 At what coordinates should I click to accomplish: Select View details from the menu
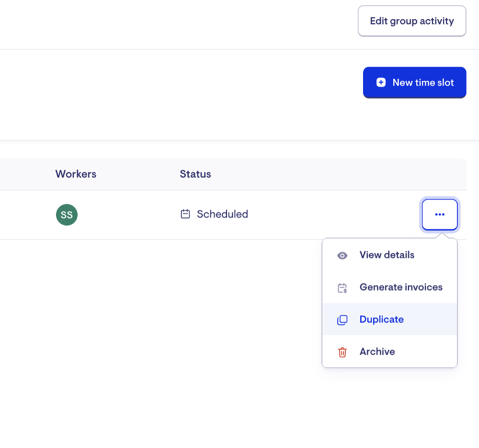pos(387,255)
